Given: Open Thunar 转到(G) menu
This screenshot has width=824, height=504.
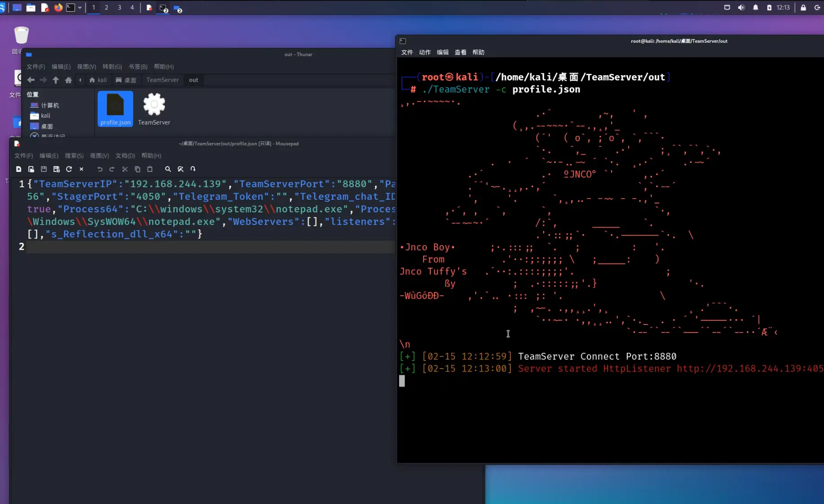Looking at the screenshot, I should point(112,67).
